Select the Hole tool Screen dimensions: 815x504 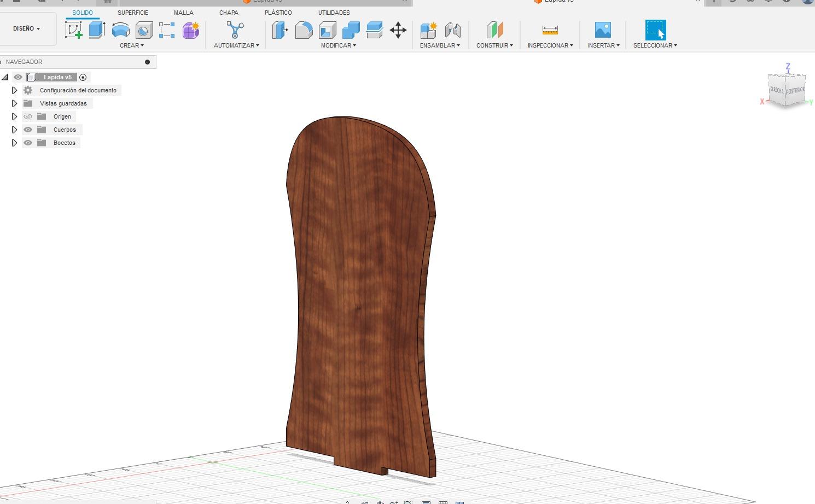(144, 30)
